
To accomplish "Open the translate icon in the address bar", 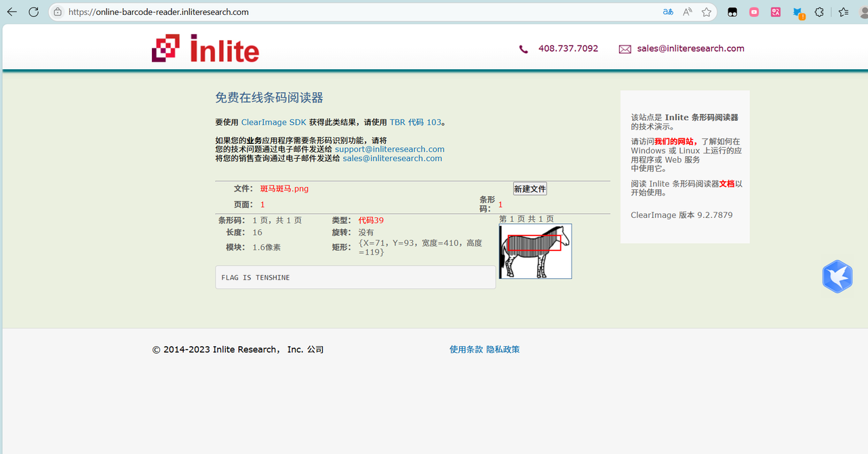I will coord(667,12).
